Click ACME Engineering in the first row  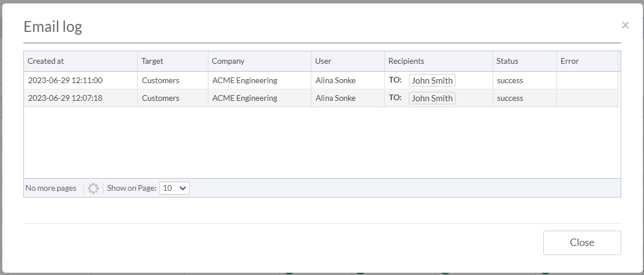(245, 80)
